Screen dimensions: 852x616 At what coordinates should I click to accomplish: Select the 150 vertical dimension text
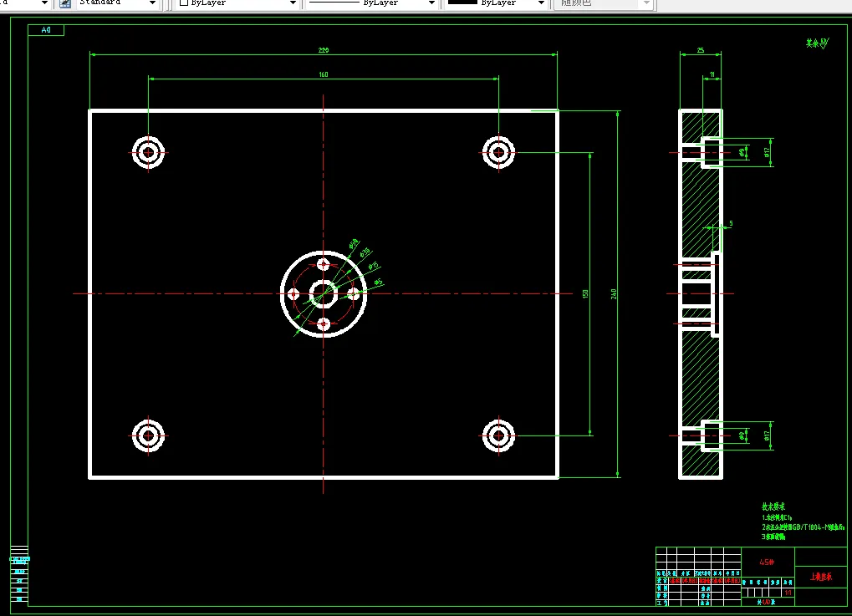pyautogui.click(x=585, y=294)
